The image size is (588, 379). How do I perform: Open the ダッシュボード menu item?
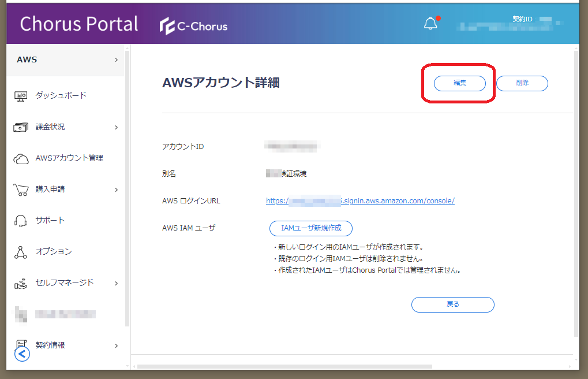pyautogui.click(x=61, y=95)
